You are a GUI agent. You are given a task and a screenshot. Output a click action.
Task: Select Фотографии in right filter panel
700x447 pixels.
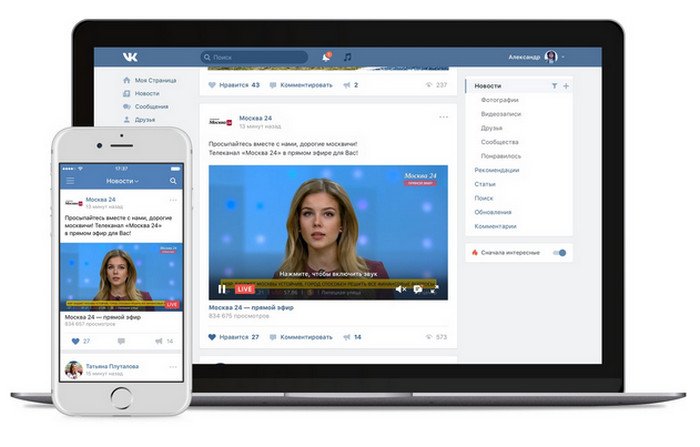point(500,100)
